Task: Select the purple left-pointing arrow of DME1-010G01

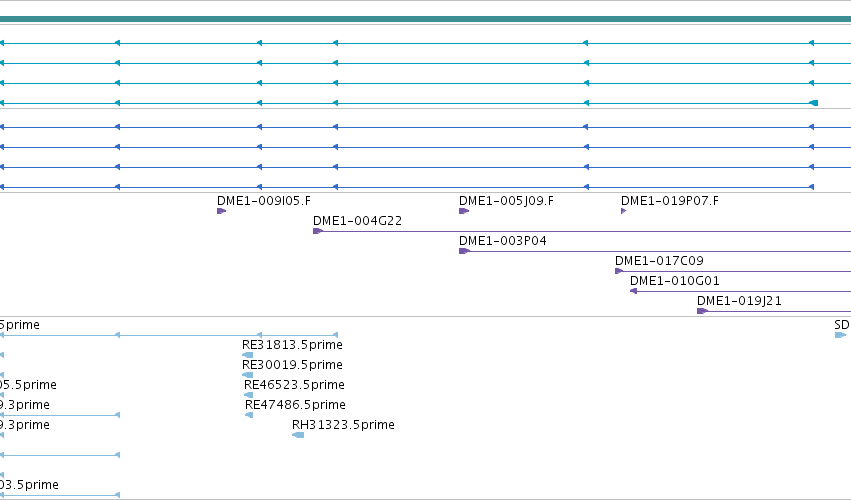Action: [633, 291]
